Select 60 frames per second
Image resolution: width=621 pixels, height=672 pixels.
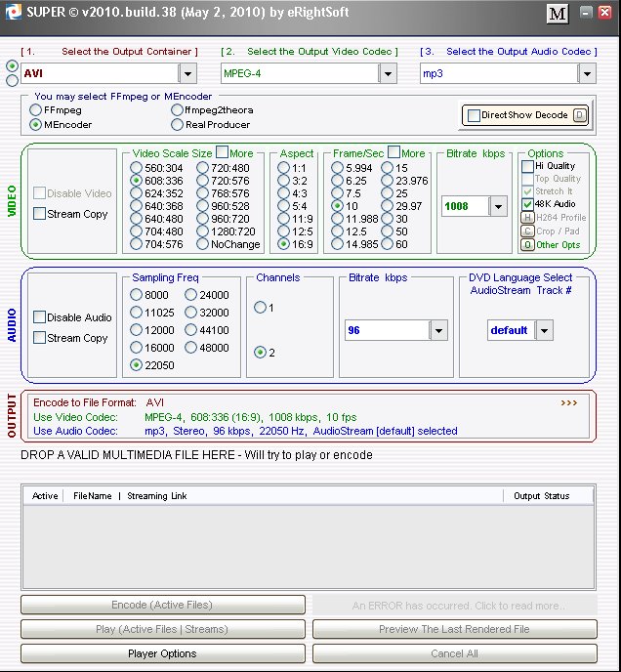tap(387, 244)
